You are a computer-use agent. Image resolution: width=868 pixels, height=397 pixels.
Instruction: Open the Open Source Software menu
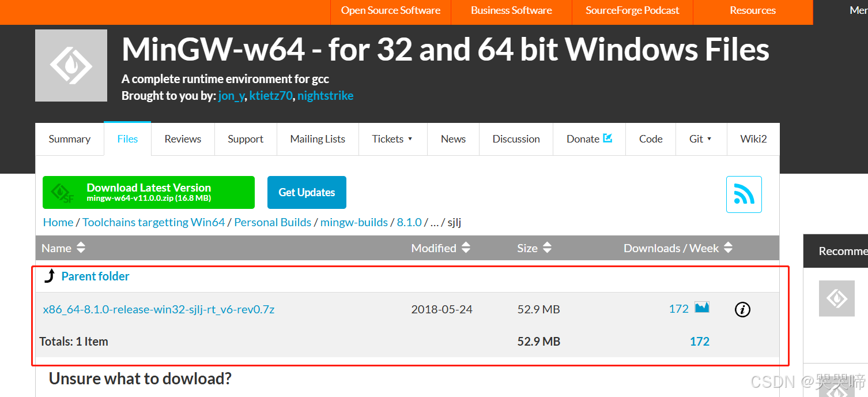coord(391,11)
